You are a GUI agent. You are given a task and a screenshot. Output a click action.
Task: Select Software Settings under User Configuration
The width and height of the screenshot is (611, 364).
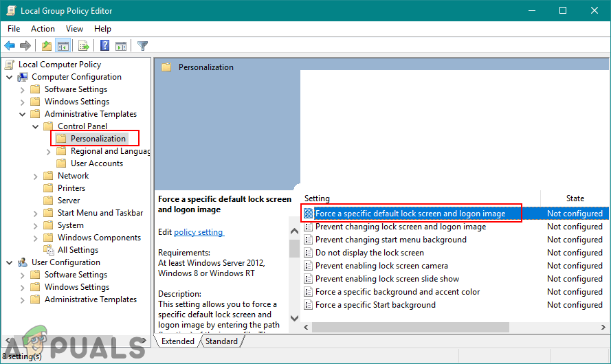pos(76,275)
